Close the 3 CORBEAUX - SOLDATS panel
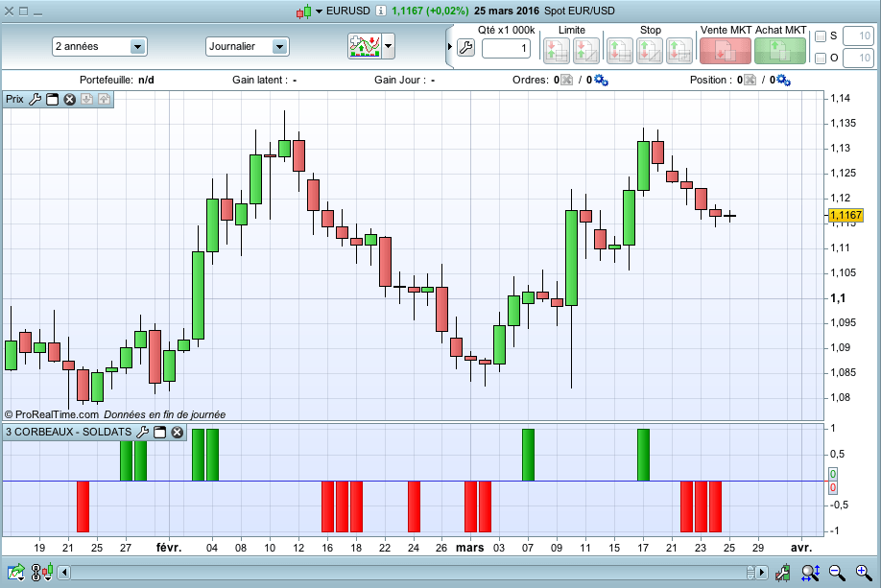881x588 pixels. click(177, 432)
